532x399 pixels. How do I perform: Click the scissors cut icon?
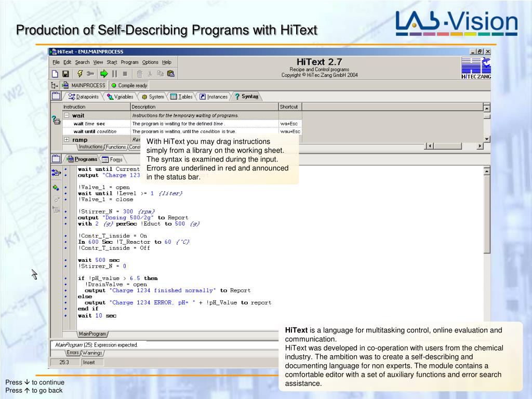click(150, 74)
